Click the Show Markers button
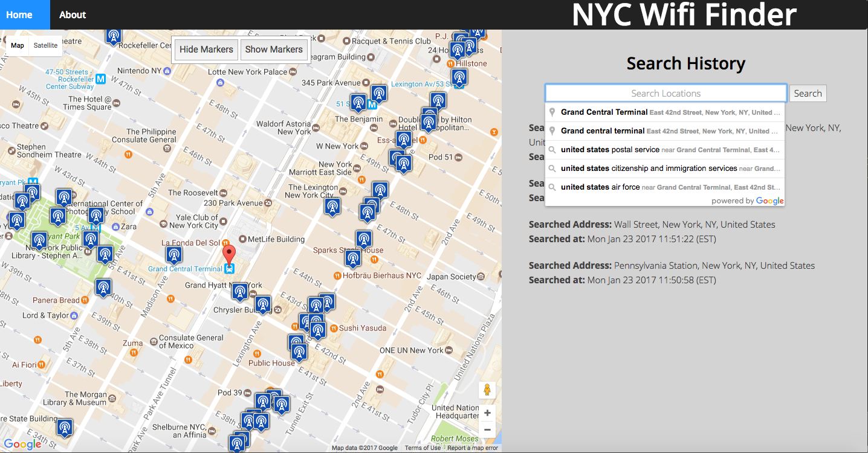The width and height of the screenshot is (868, 453). [274, 50]
